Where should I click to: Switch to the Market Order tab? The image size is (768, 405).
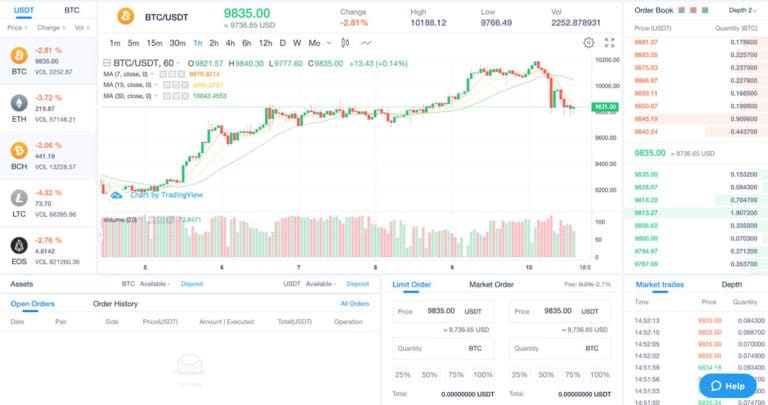(x=491, y=285)
